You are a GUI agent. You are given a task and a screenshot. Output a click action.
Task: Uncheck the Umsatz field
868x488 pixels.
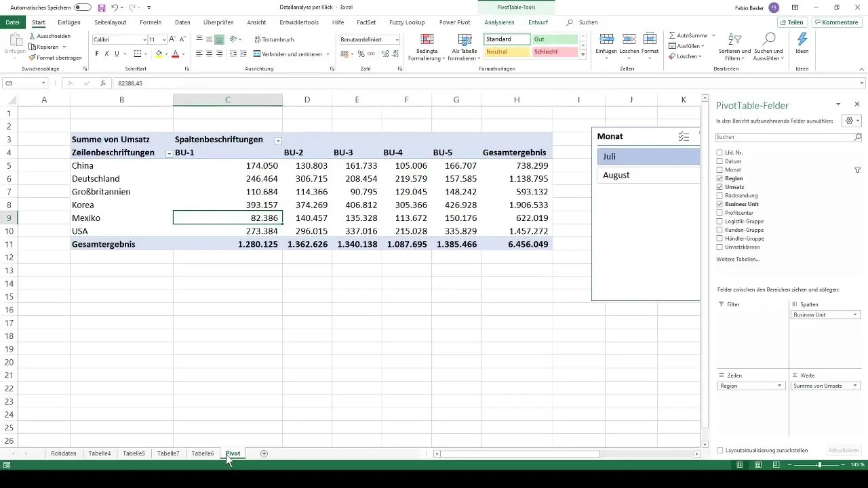(719, 187)
